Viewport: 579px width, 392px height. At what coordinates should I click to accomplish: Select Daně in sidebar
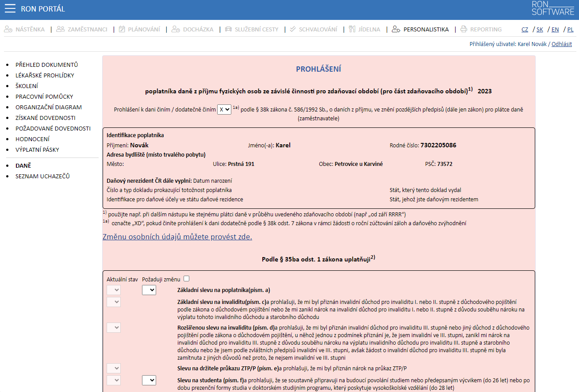pos(23,165)
